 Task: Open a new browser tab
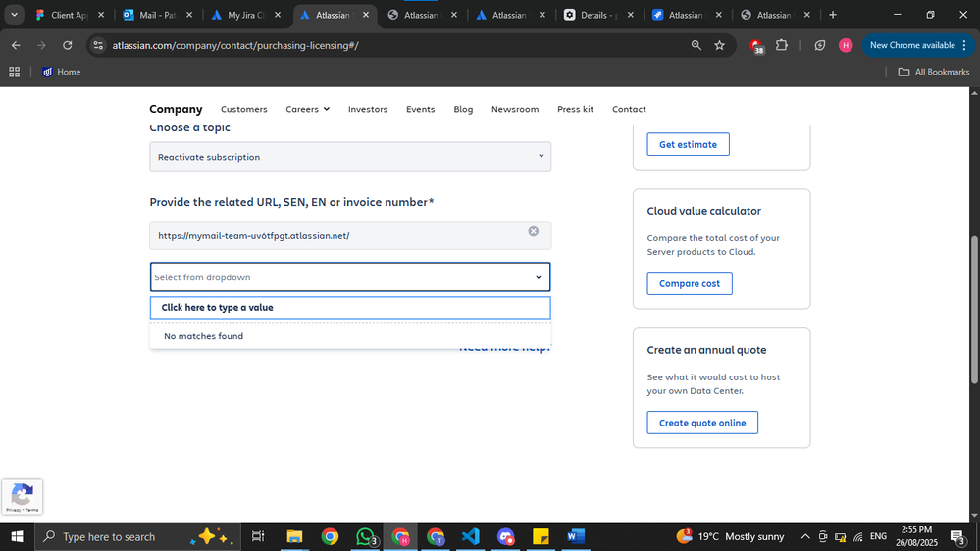pyautogui.click(x=833, y=15)
